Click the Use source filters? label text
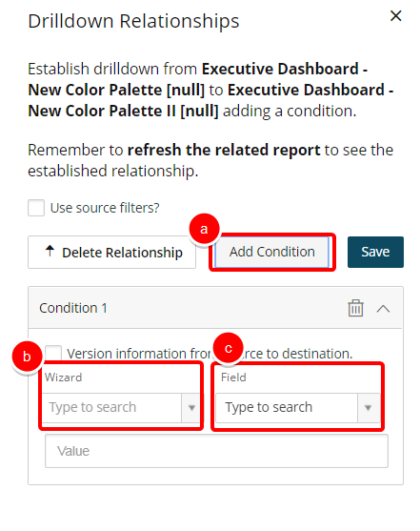Viewport: 420px width, 531px height. point(105,208)
